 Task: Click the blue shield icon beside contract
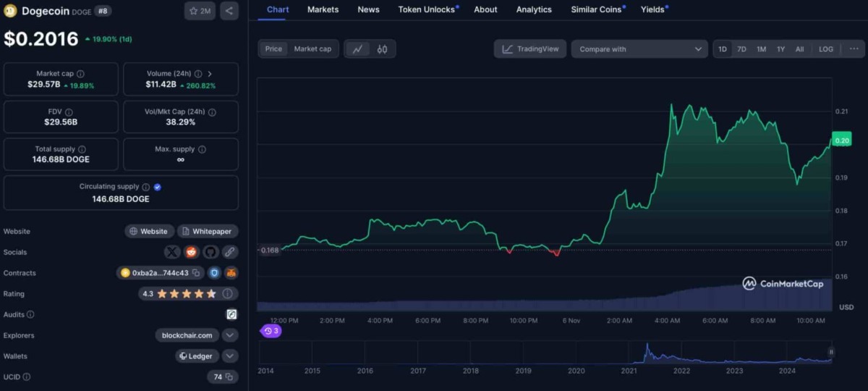214,273
